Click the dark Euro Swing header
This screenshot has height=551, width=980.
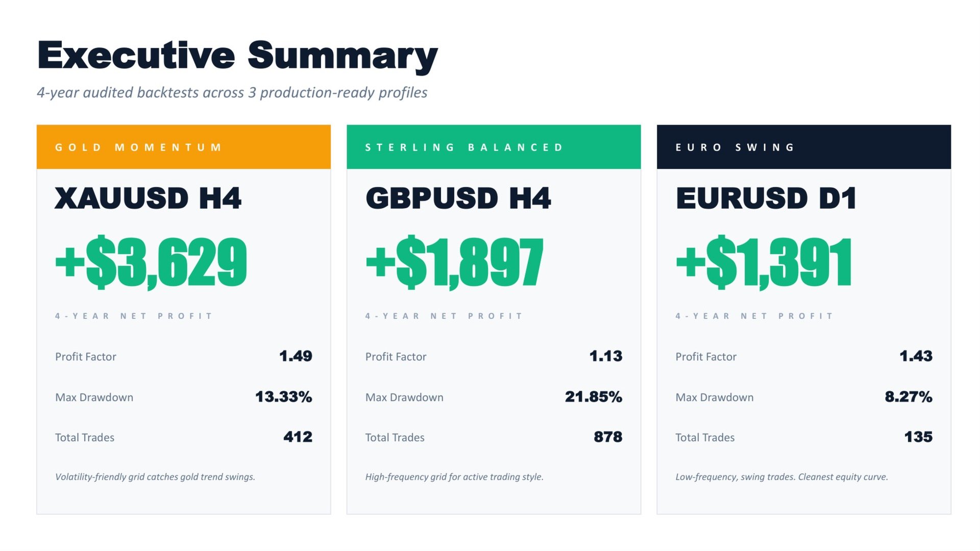804,147
